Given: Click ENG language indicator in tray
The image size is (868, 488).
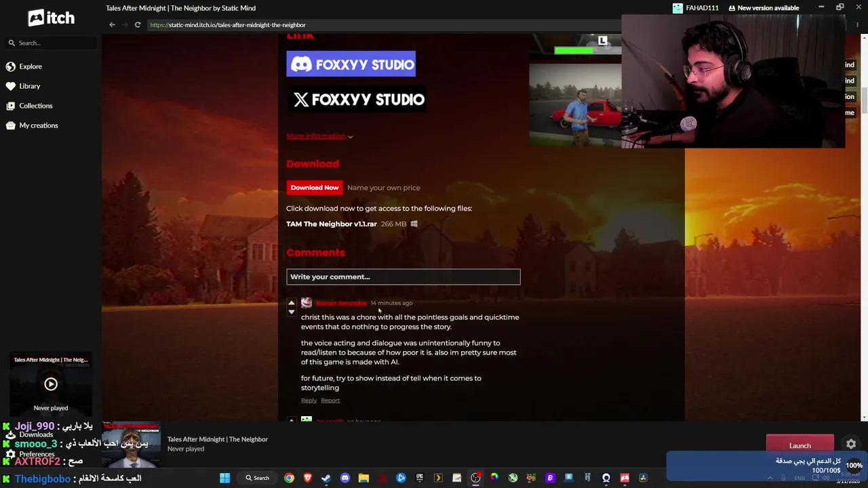Looking at the screenshot, I should (x=800, y=478).
